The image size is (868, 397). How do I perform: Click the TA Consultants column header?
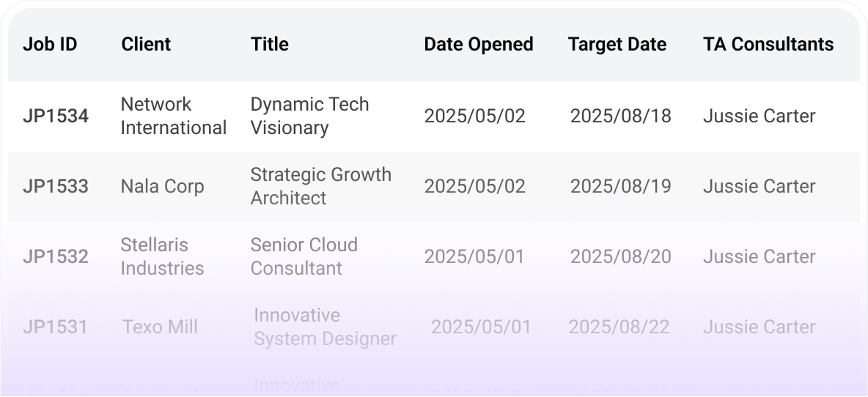click(x=768, y=44)
